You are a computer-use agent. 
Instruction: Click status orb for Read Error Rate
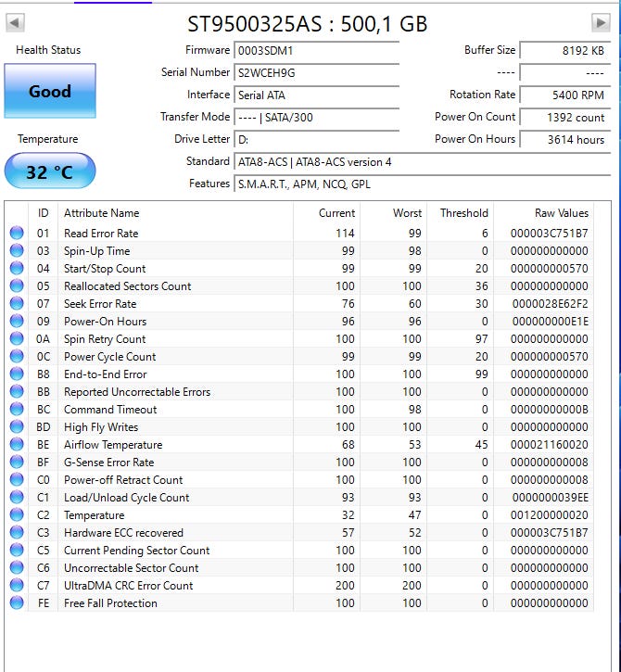tap(17, 233)
